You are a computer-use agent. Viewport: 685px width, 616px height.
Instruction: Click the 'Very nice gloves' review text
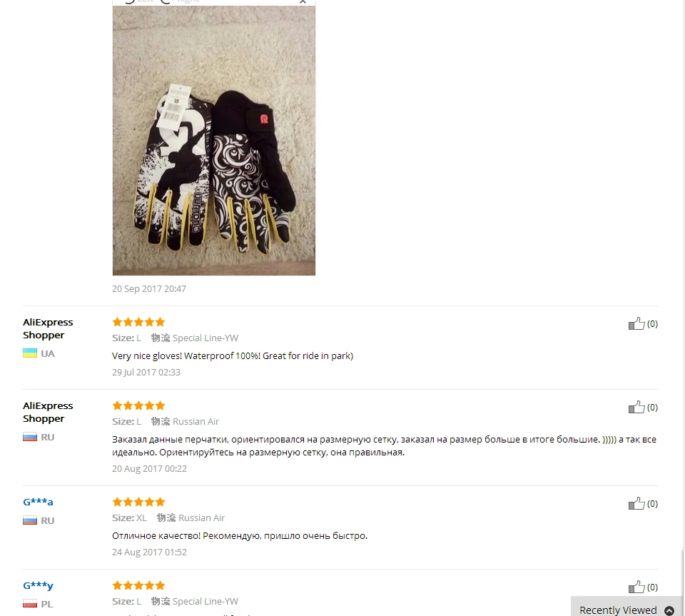pos(233,355)
